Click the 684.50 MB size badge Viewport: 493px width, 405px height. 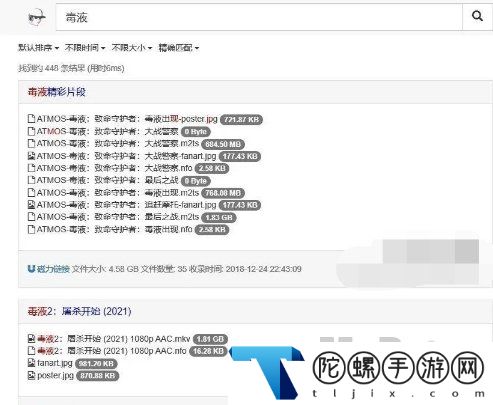point(223,144)
